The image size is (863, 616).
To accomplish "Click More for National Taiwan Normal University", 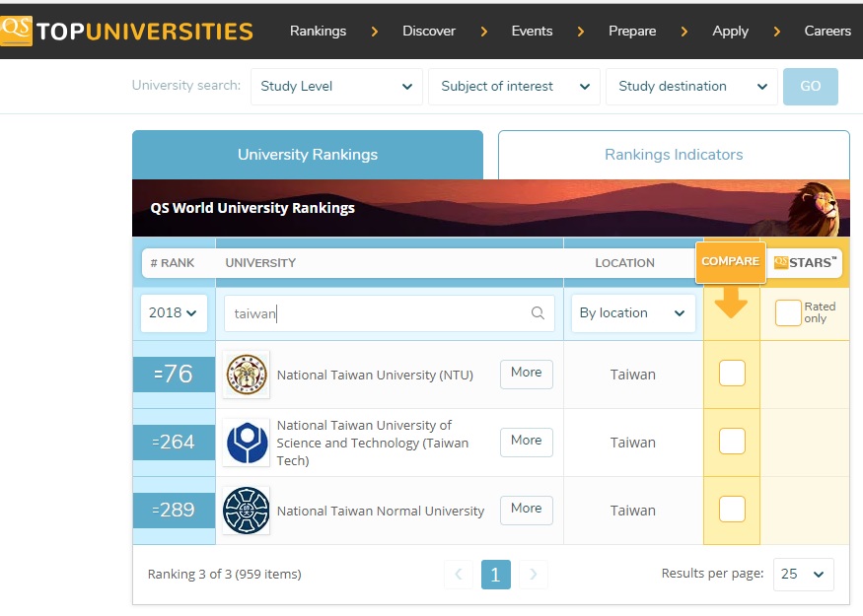I will tap(526, 510).
